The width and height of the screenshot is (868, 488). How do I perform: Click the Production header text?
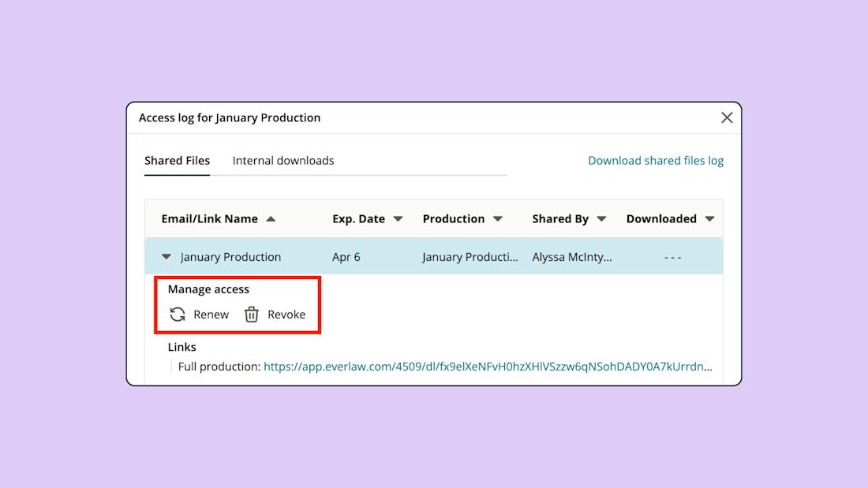pos(454,218)
